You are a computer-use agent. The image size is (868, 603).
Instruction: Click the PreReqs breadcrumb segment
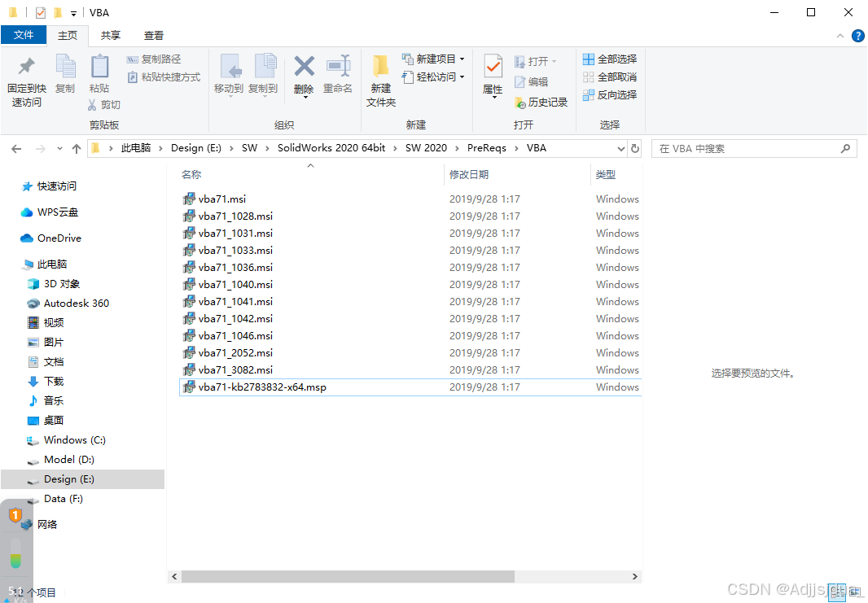[x=487, y=148]
